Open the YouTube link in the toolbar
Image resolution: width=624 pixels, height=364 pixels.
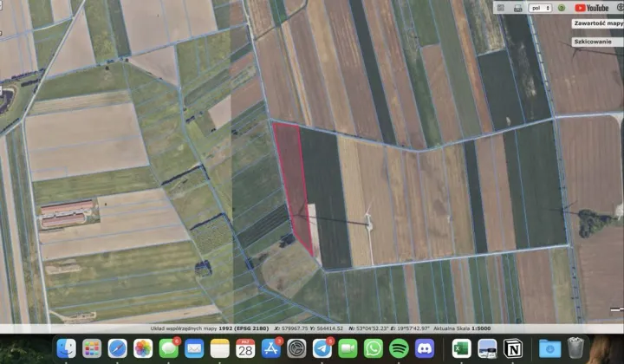pos(593,8)
